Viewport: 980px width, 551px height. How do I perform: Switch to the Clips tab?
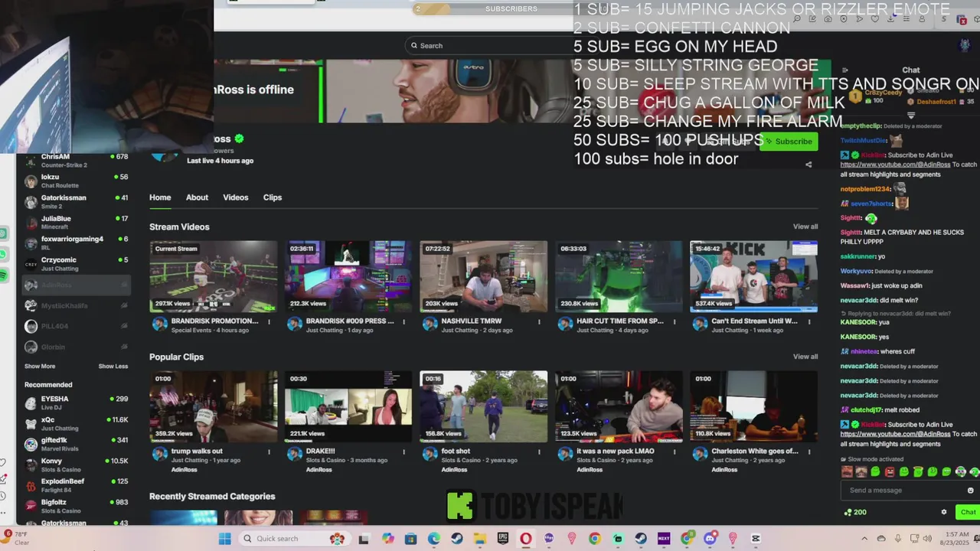pyautogui.click(x=273, y=197)
